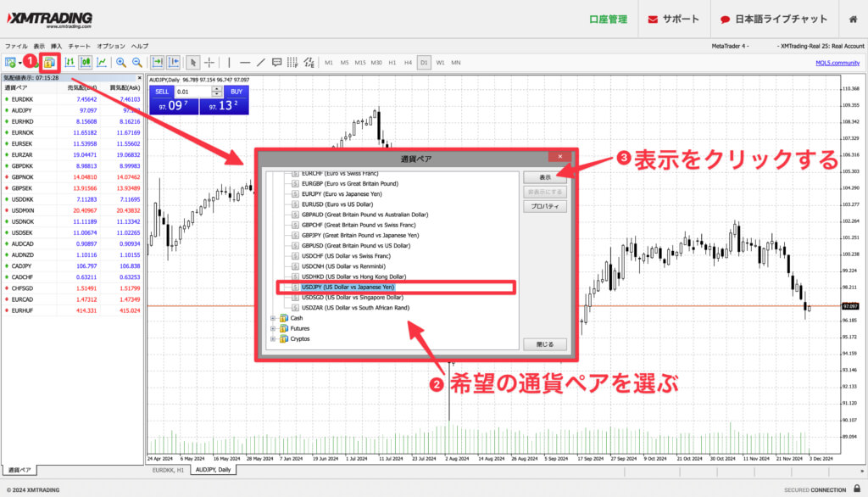The image size is (868, 497).
Task: Zoom in on the chart
Action: tap(120, 62)
